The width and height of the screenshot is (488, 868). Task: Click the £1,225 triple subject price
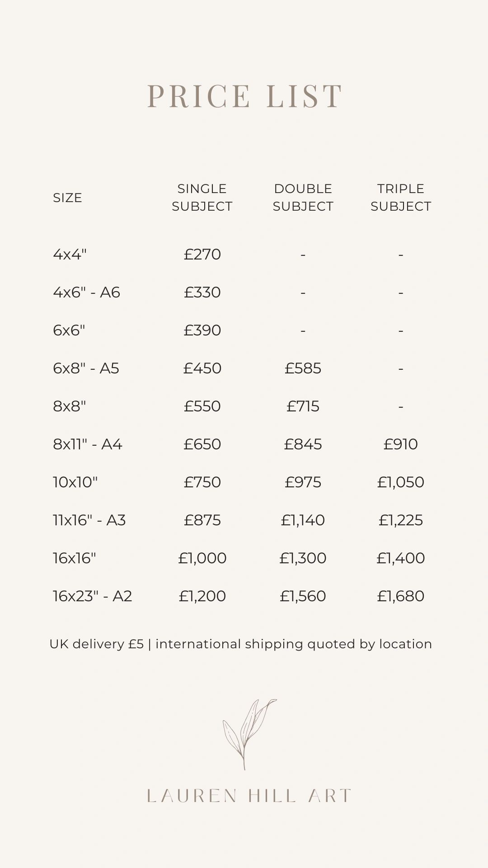tap(401, 520)
